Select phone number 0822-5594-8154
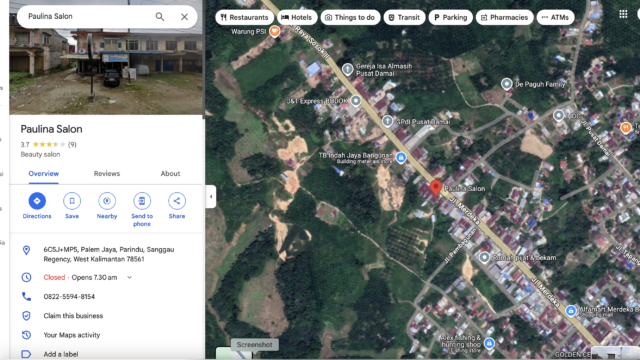 69,297
